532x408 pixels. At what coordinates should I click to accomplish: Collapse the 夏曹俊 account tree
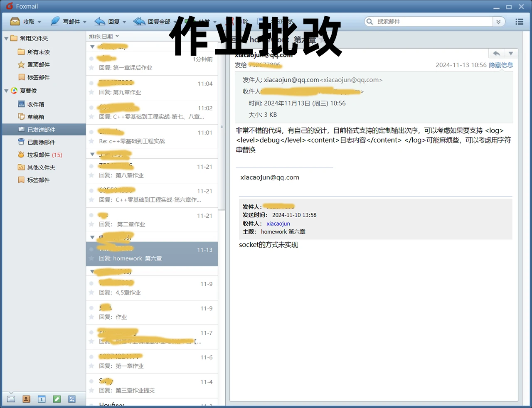tap(6, 91)
